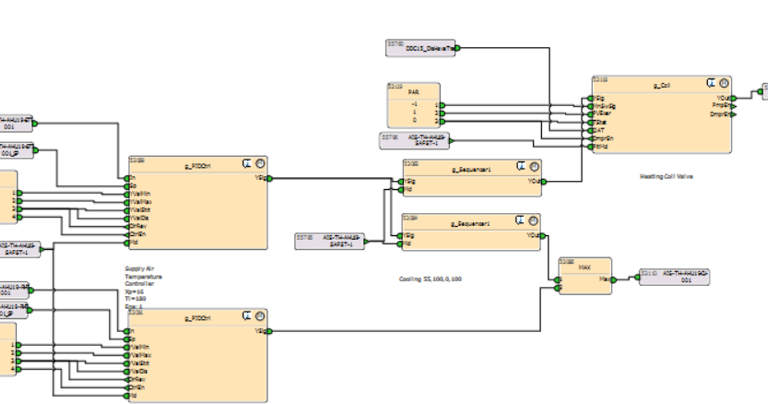
Task: Select the top input port of MAX block
Action: (557, 280)
